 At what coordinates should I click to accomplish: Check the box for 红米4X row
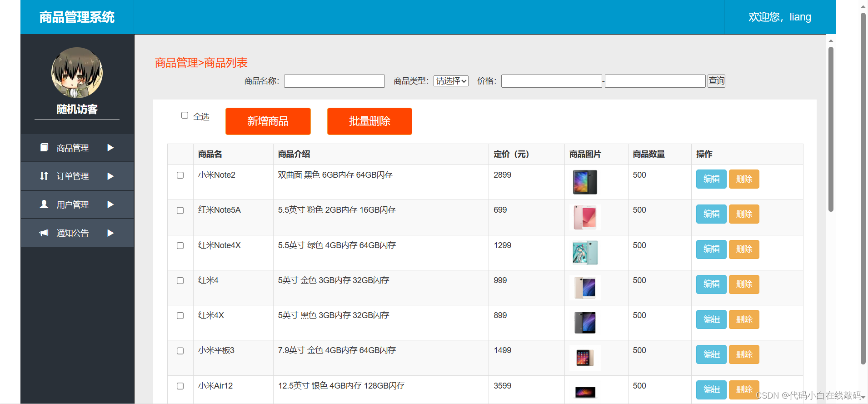coord(180,315)
